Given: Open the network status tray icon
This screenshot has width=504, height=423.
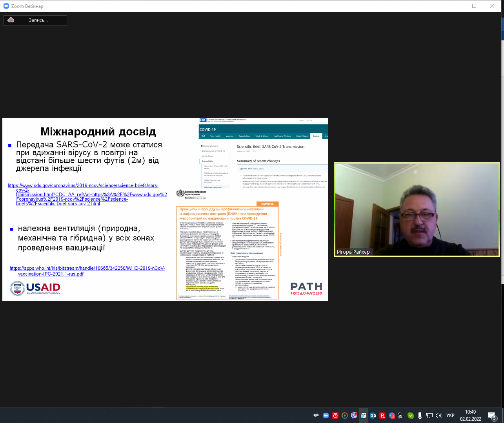Looking at the screenshot, I should 429,416.
